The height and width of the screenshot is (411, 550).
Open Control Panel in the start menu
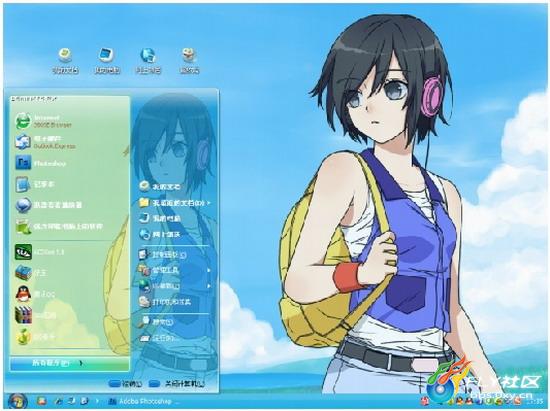click(162, 255)
